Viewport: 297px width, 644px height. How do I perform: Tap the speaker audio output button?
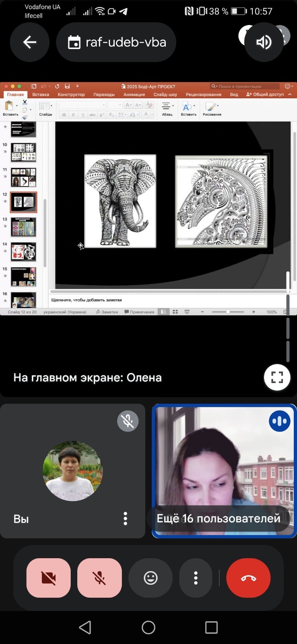(264, 42)
